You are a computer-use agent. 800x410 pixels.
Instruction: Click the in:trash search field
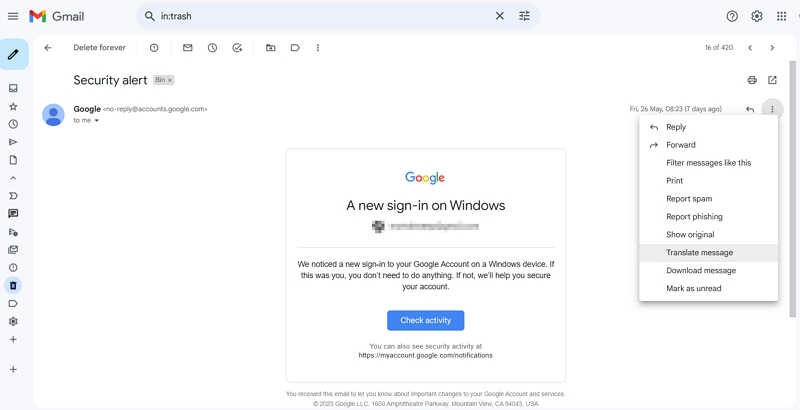[x=324, y=16]
